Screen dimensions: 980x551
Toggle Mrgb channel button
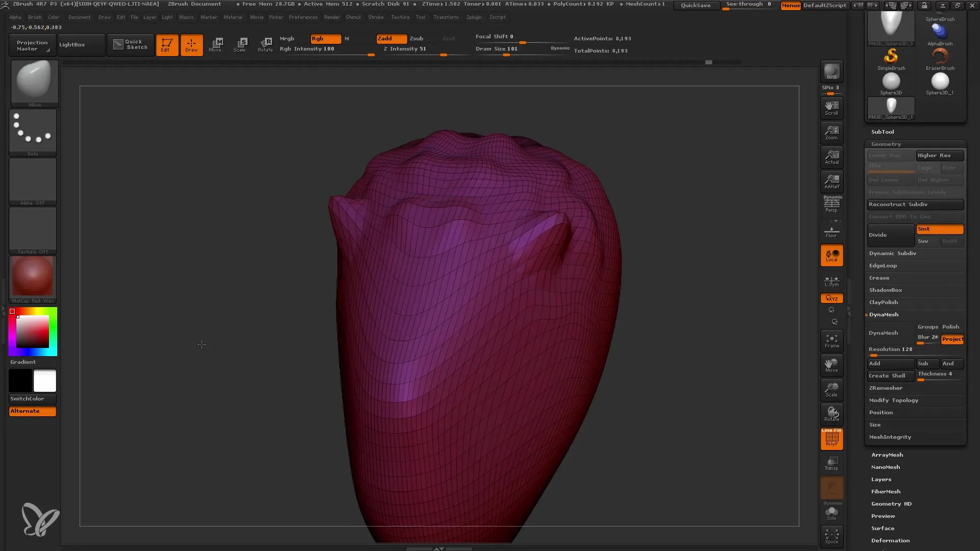(x=287, y=38)
